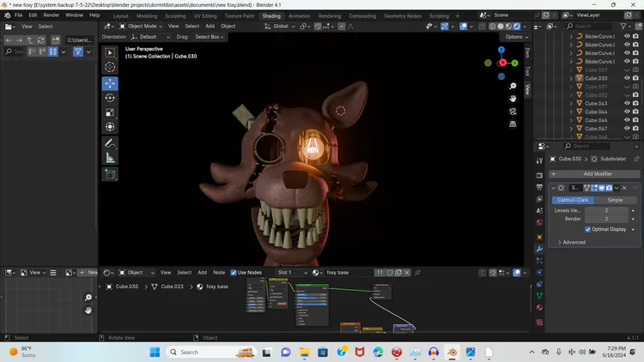Pin the node editor material

[417, 273]
